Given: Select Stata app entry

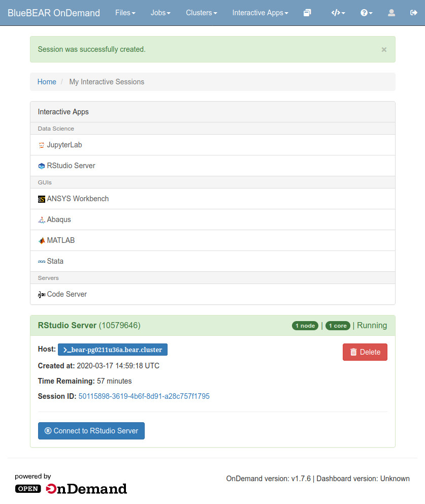Looking at the screenshot, I should point(213,261).
